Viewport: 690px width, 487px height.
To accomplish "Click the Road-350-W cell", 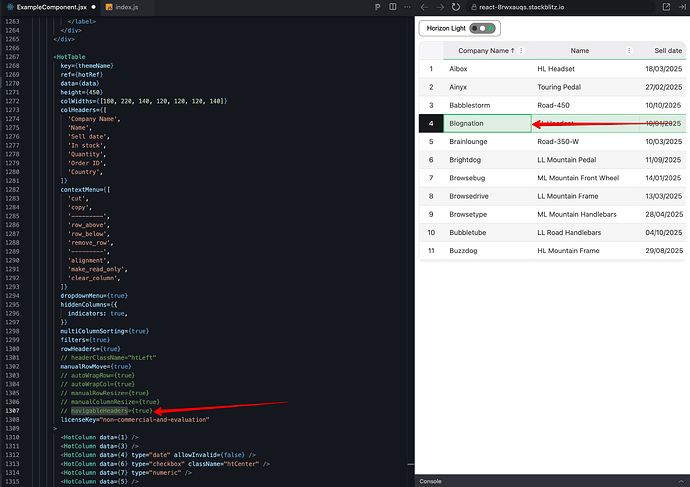I will (x=585, y=142).
